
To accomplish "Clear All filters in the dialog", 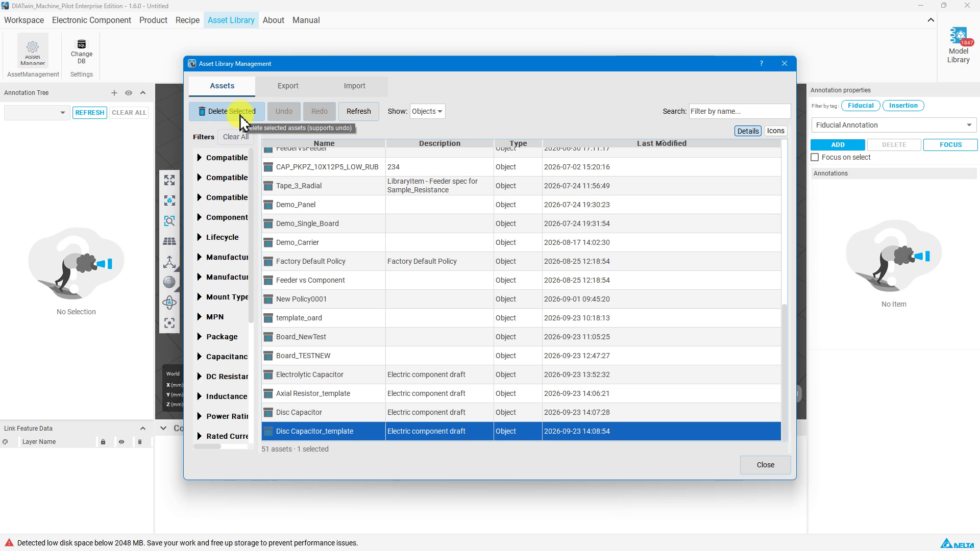I will click(x=235, y=137).
